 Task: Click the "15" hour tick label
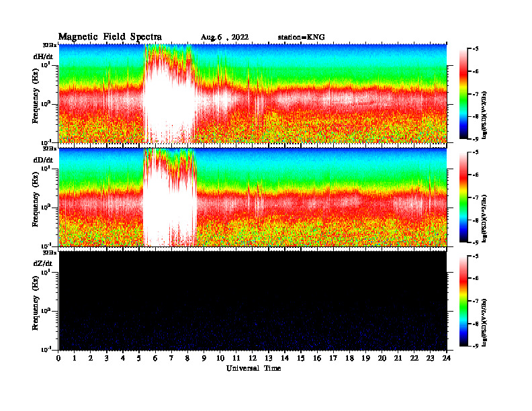point(301,358)
